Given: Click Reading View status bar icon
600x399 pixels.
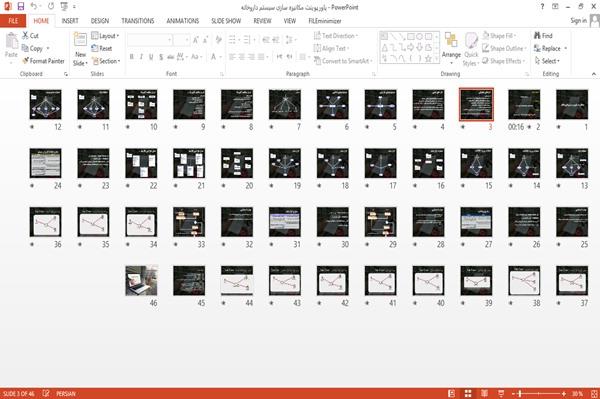Looking at the screenshot, I should 484,393.
